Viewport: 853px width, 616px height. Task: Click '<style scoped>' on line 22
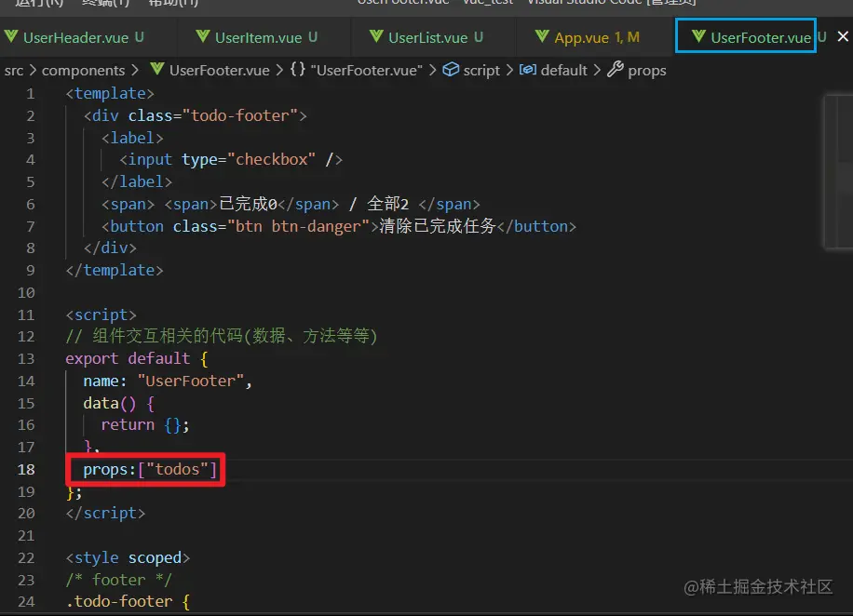(128, 558)
